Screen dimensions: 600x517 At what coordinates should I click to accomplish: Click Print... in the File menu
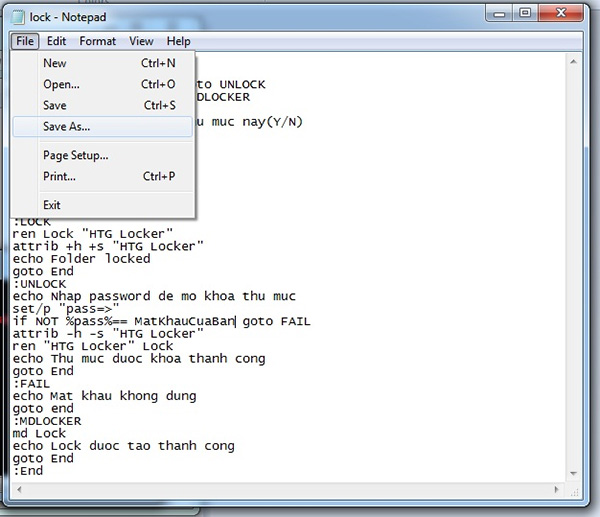pyautogui.click(x=59, y=177)
